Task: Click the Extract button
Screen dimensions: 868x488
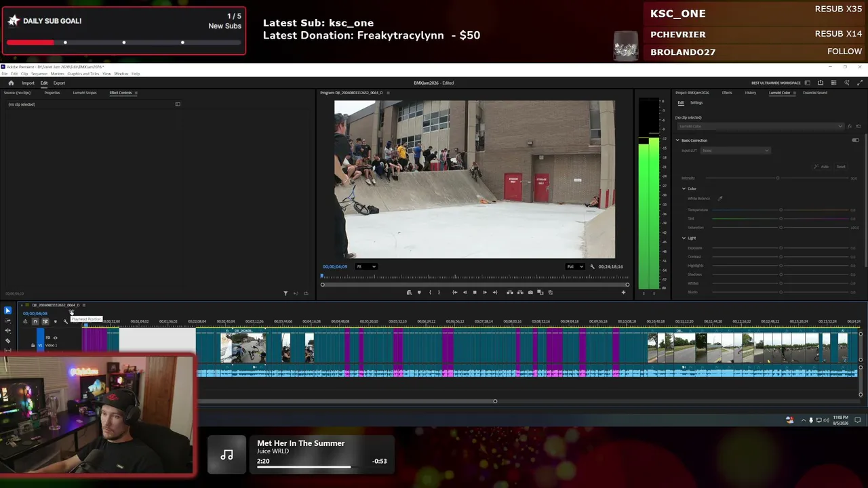Action: coord(520,292)
